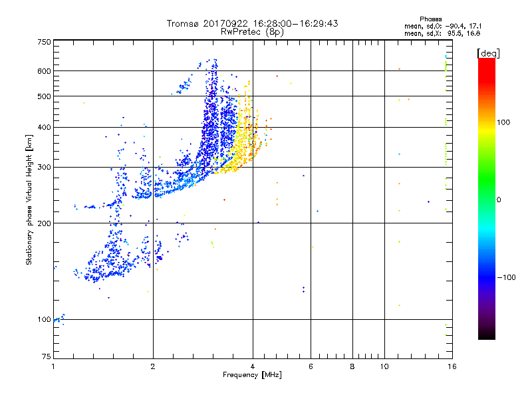
Task: Click the colorbar tick label '-100'
Action: [x=506, y=277]
